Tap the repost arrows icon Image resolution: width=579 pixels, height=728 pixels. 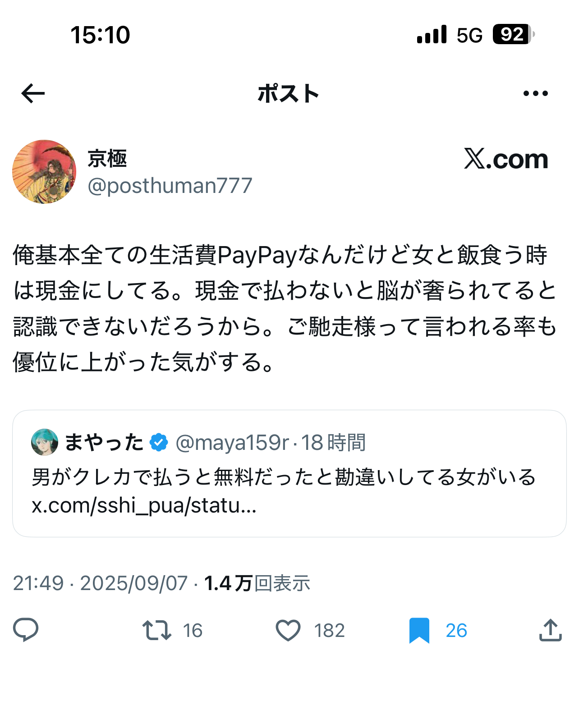156,630
